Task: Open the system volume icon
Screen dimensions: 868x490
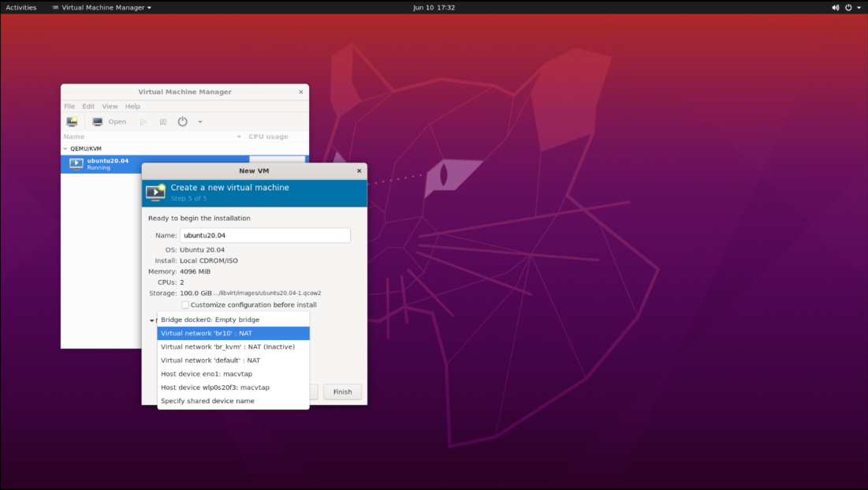Action: (x=836, y=7)
